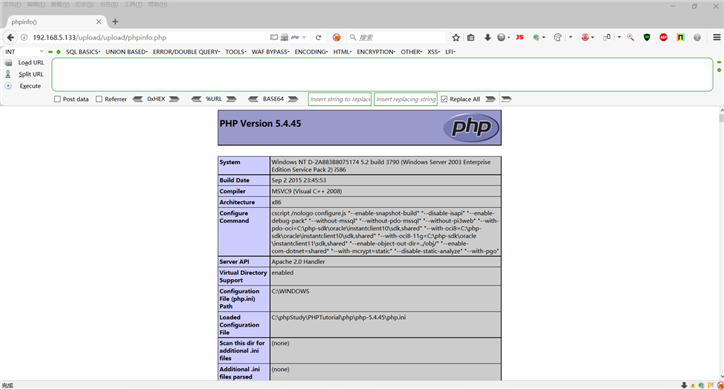Click the C:\WINDOWS path value
Viewport: 724px width, 390px height.
click(290, 291)
